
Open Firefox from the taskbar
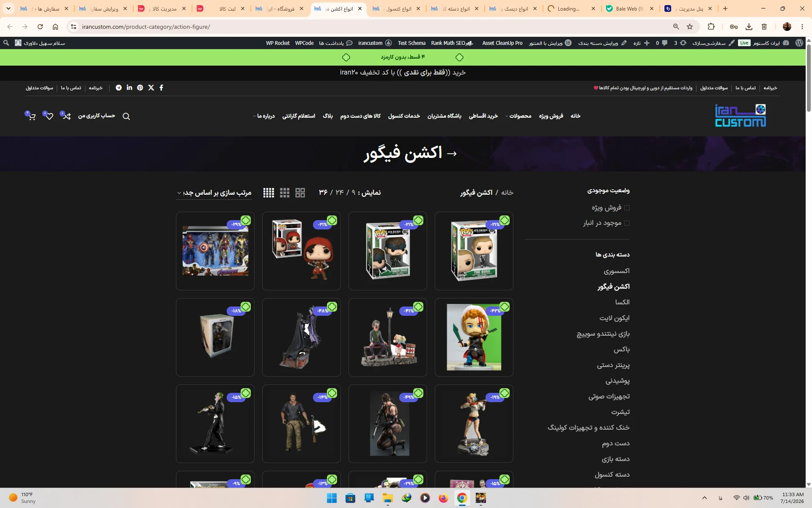click(443, 498)
